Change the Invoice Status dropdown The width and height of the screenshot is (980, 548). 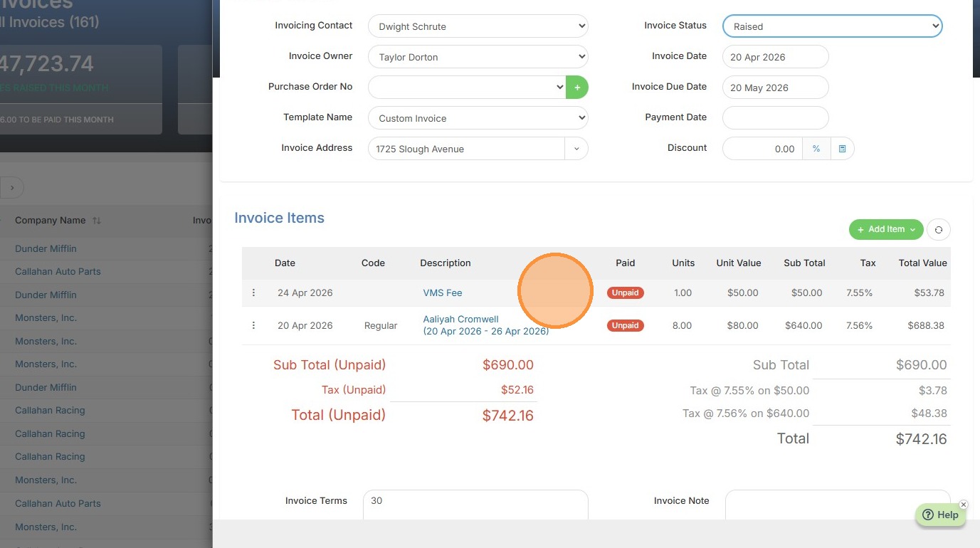(832, 26)
